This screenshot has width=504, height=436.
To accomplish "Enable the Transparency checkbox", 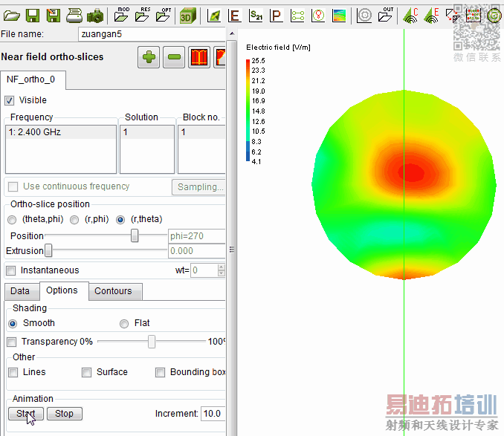I will tap(12, 342).
